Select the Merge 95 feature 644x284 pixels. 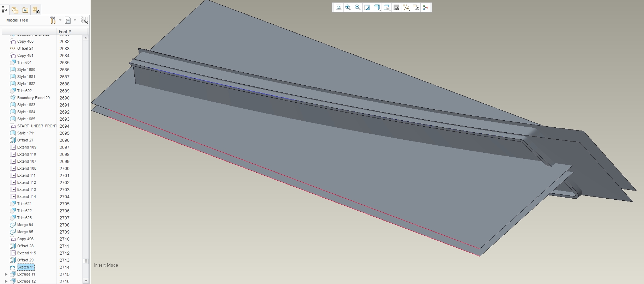[25, 232]
